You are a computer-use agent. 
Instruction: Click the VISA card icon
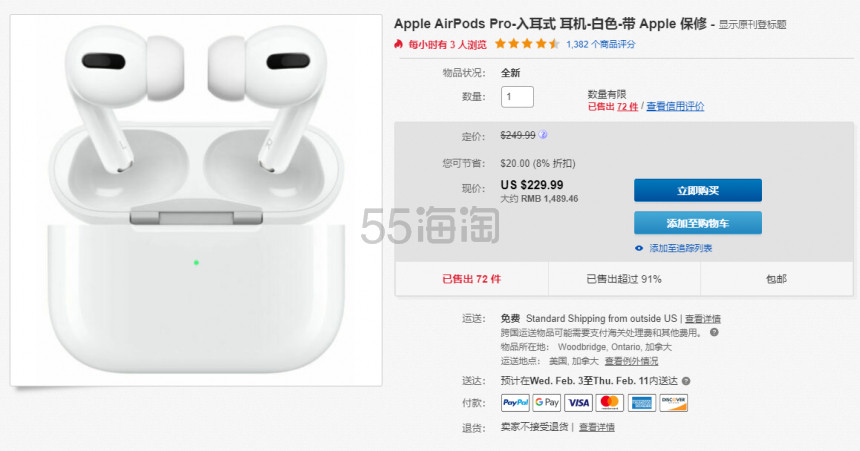click(x=578, y=403)
